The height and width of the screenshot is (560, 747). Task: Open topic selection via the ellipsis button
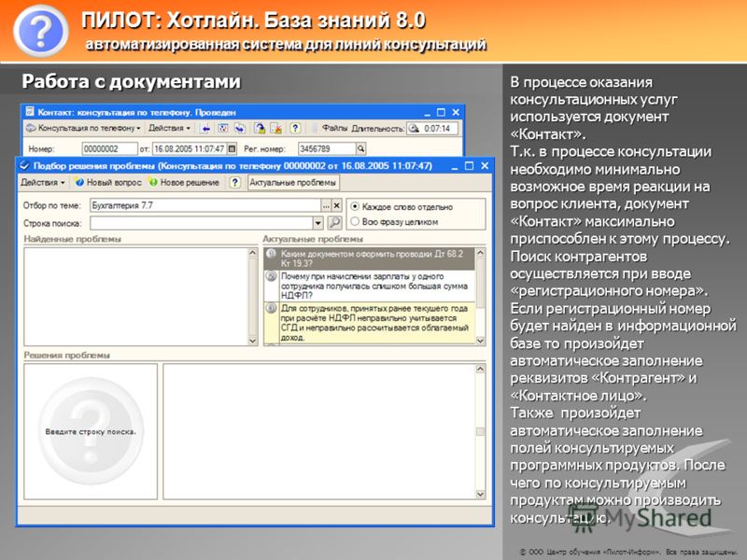click(326, 205)
